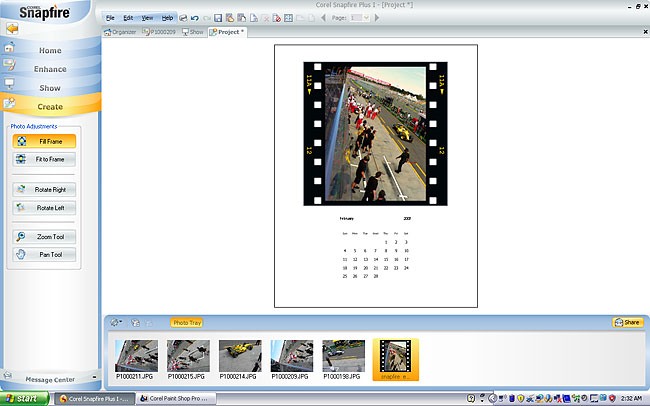Image resolution: width=650 pixels, height=406 pixels.
Task: Rotate the photo left
Action: (x=44, y=207)
